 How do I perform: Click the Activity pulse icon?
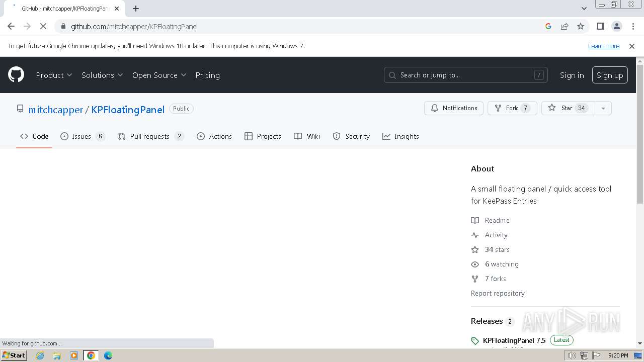coord(475,235)
